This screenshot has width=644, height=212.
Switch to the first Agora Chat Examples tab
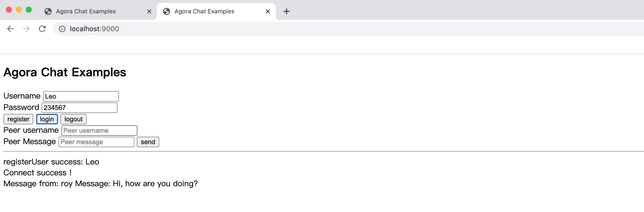86,11
